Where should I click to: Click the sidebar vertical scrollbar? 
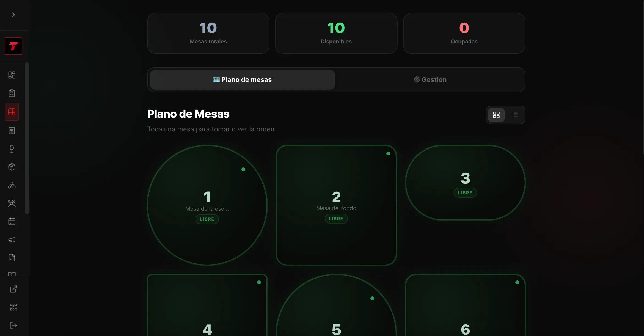point(27,138)
